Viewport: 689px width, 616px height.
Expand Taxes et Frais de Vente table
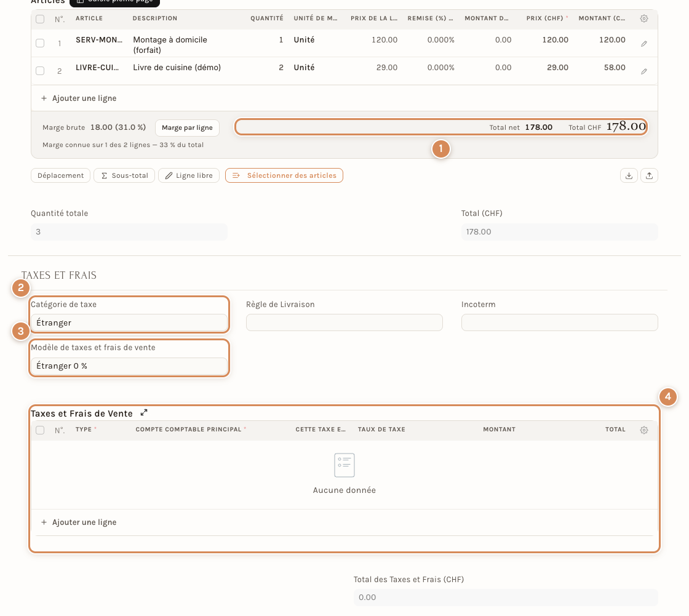point(144,413)
